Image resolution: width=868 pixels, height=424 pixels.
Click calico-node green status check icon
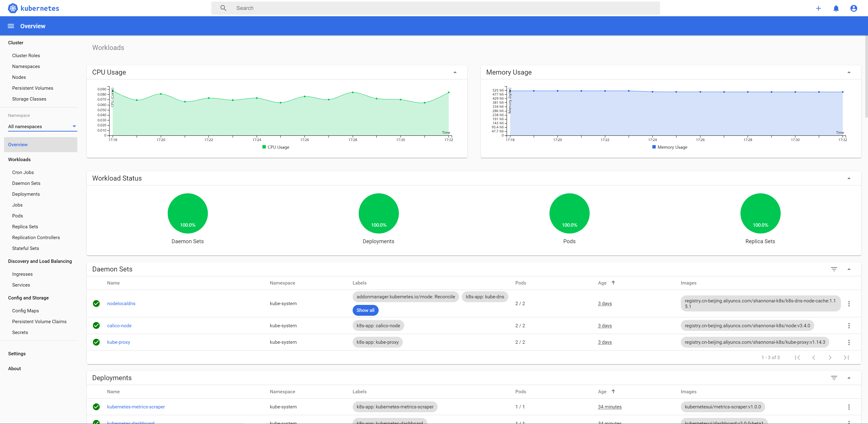click(96, 326)
